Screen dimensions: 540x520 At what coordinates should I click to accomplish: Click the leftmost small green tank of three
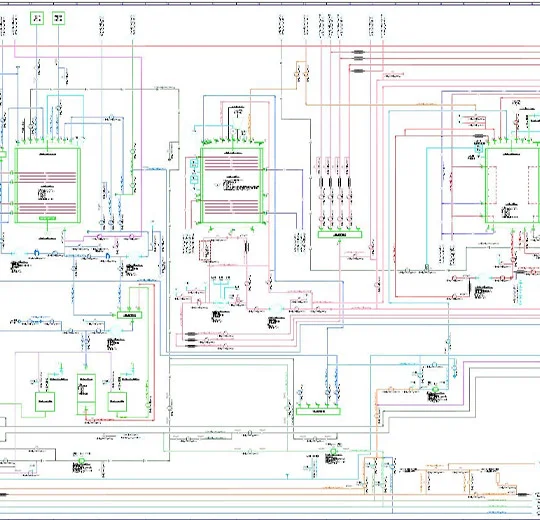(45, 402)
